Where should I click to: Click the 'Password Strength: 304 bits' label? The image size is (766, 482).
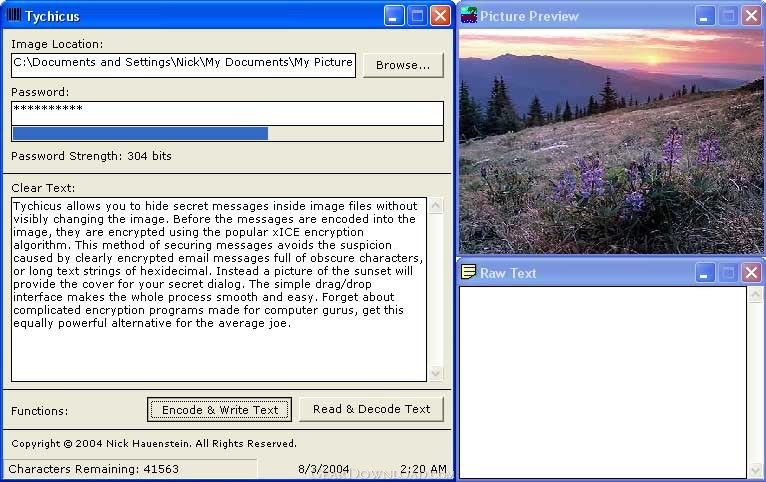[x=91, y=156]
